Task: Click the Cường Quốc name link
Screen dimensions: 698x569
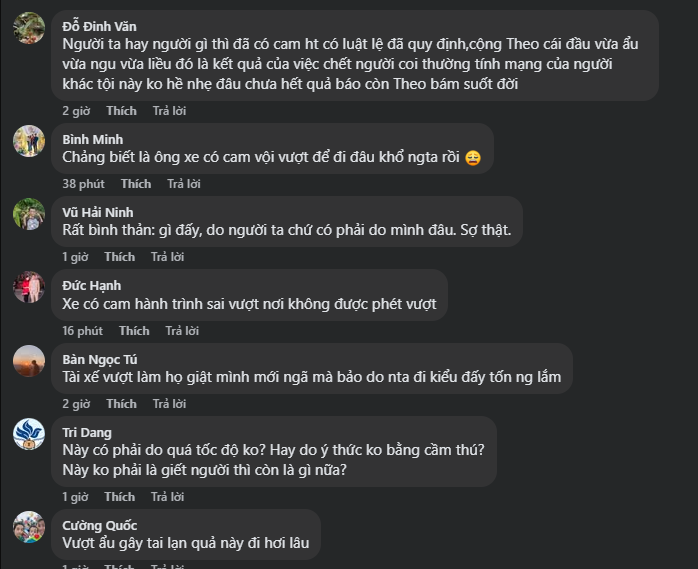Action: tap(99, 525)
